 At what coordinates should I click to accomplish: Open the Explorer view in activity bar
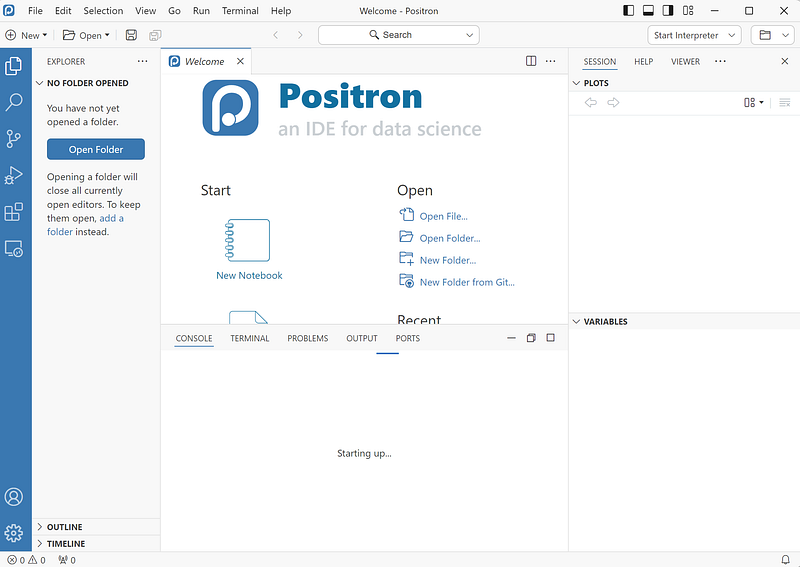click(x=14, y=66)
